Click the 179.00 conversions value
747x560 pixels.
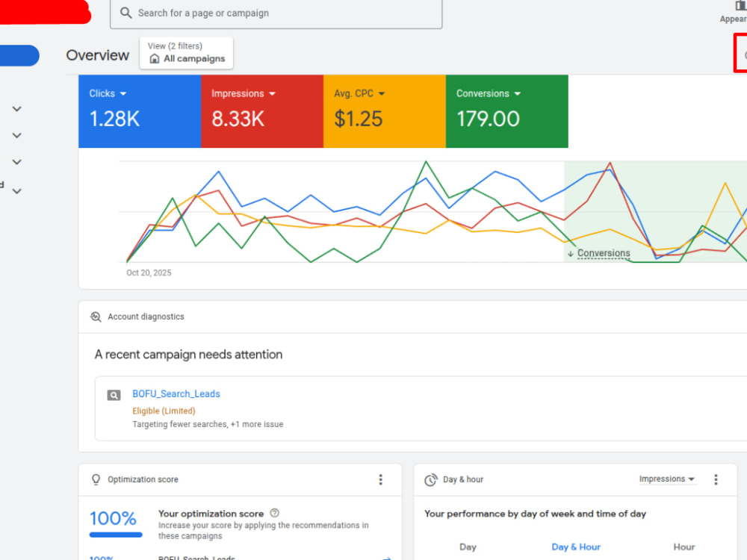[488, 119]
